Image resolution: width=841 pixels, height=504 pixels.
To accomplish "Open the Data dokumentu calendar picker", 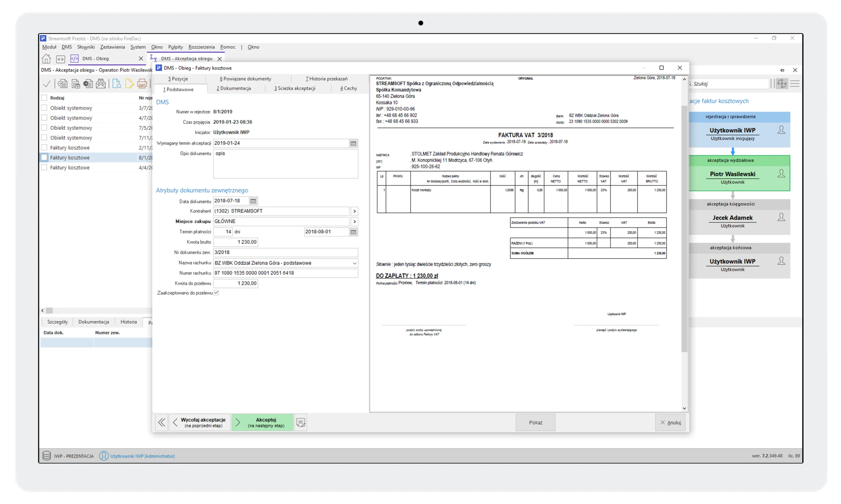I will click(x=253, y=201).
